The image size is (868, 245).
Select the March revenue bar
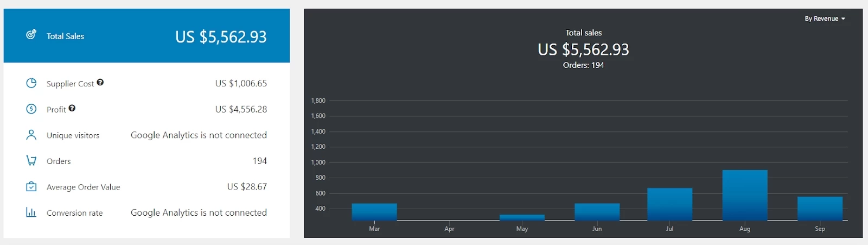coord(374,212)
